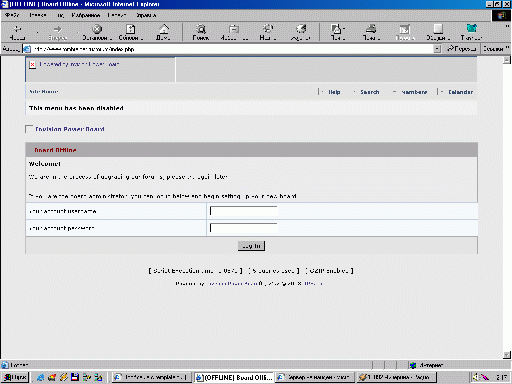Go back with the Back toolbar arrow
The width and height of the screenshot is (512, 384).
tap(17, 32)
